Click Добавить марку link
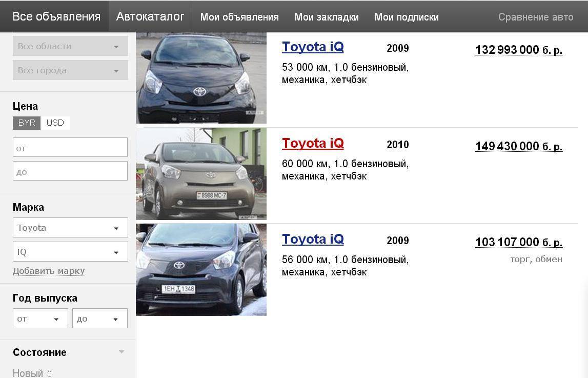Viewport: 588px width, 378px height. tap(49, 271)
